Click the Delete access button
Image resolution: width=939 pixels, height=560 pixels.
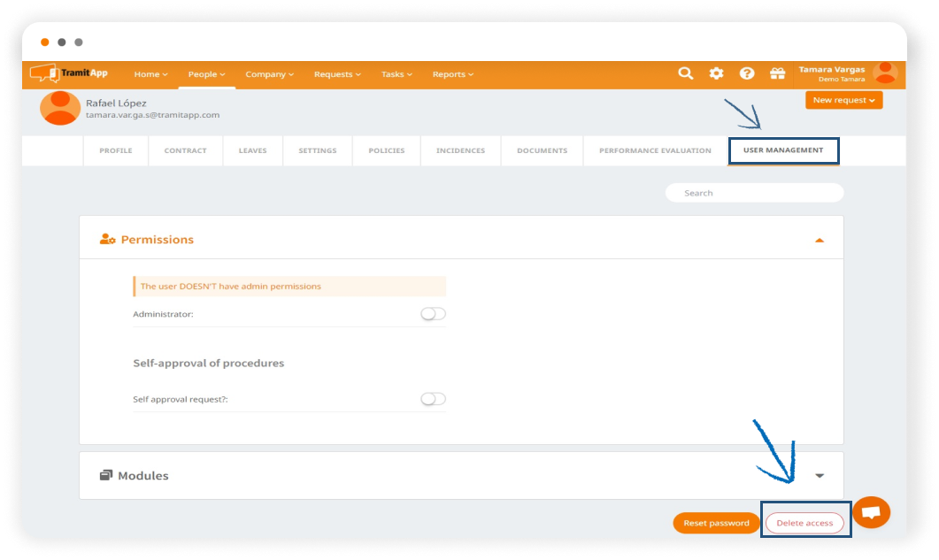pos(804,523)
